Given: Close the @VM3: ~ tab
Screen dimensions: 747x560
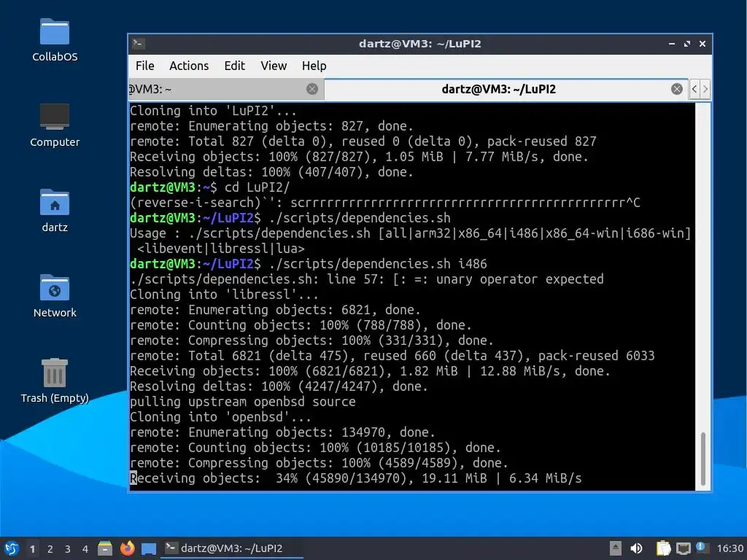Looking at the screenshot, I should click(x=312, y=89).
